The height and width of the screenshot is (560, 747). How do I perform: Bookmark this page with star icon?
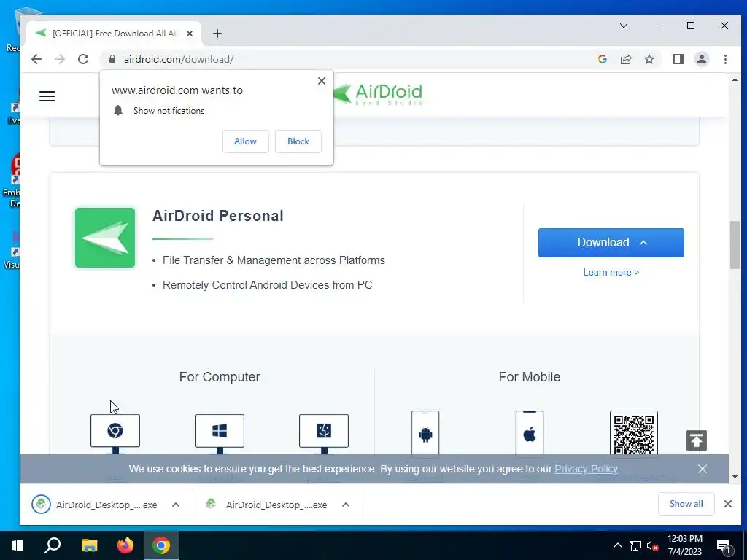point(649,59)
